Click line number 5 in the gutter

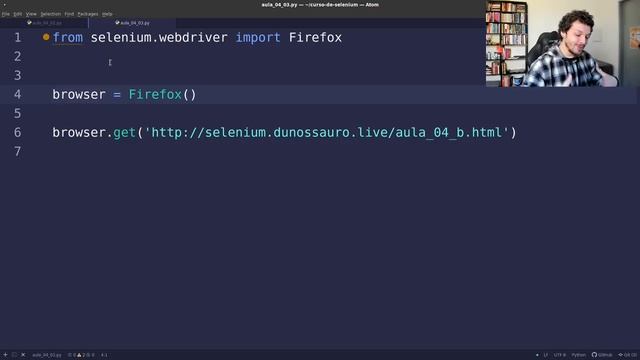tap(17, 113)
